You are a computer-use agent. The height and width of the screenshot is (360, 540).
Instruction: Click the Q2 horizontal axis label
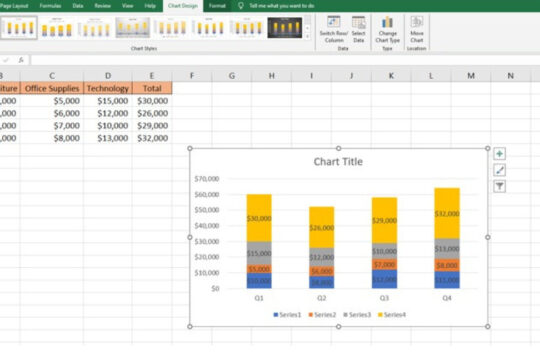(321, 298)
